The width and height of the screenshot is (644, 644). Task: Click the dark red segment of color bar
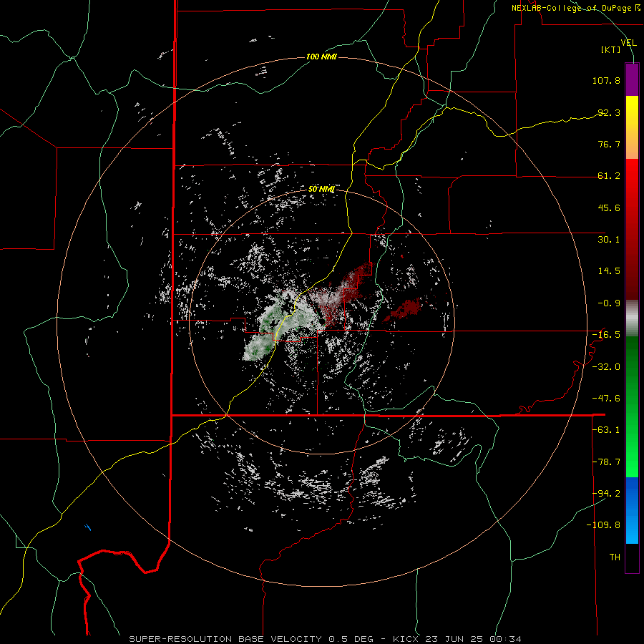click(x=632, y=229)
